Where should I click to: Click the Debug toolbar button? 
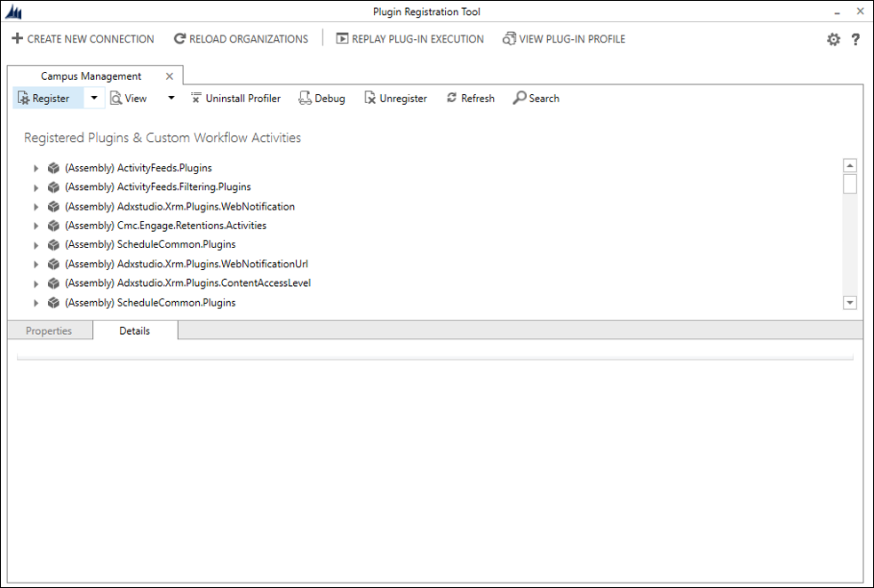click(322, 99)
